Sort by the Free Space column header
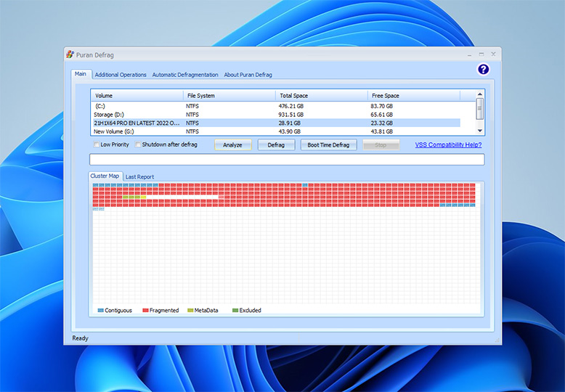 pos(414,96)
